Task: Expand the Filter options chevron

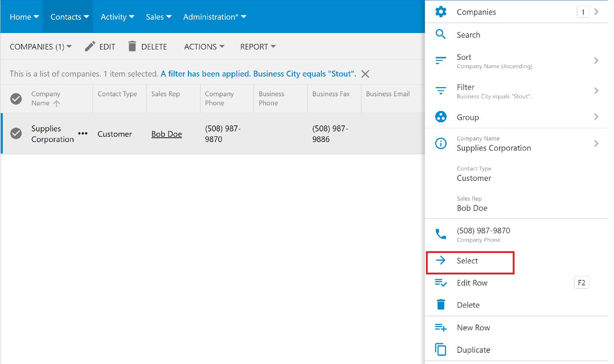Action: point(596,90)
